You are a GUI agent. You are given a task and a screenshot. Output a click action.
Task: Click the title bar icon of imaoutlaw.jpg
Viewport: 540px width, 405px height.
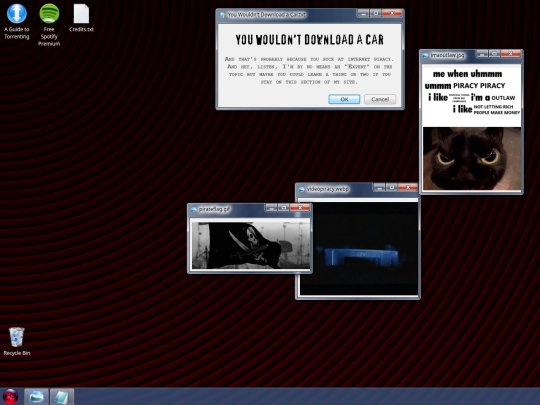426,55
